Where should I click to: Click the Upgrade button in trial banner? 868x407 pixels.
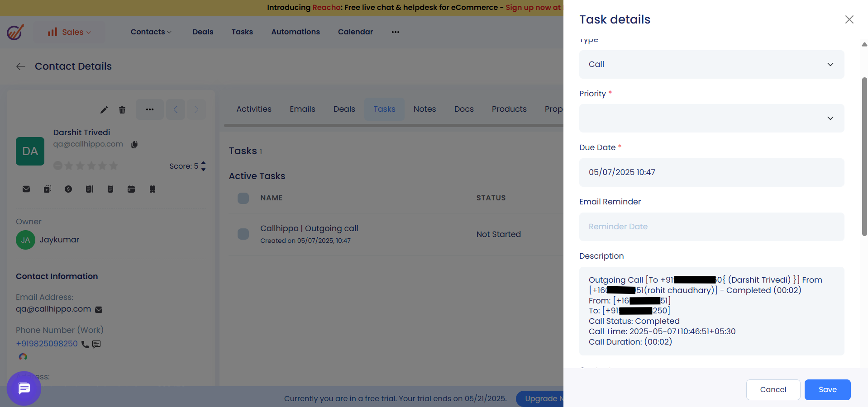pyautogui.click(x=540, y=398)
